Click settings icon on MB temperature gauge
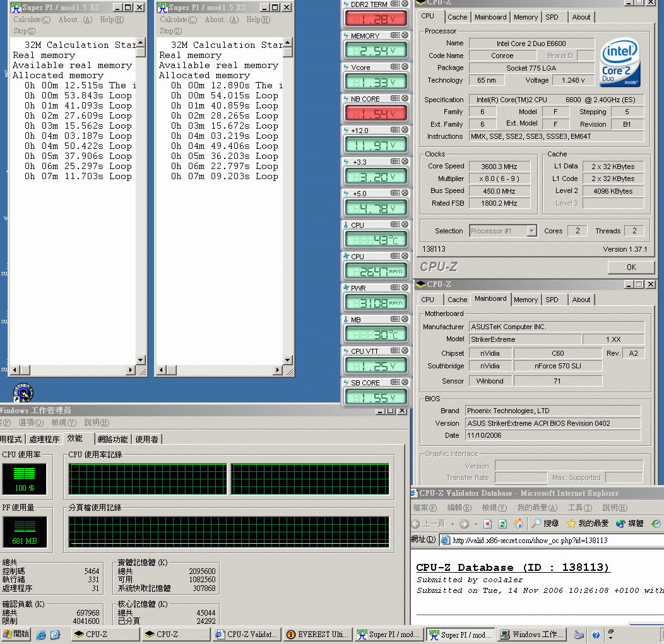The height and width of the screenshot is (644, 664). (394, 319)
